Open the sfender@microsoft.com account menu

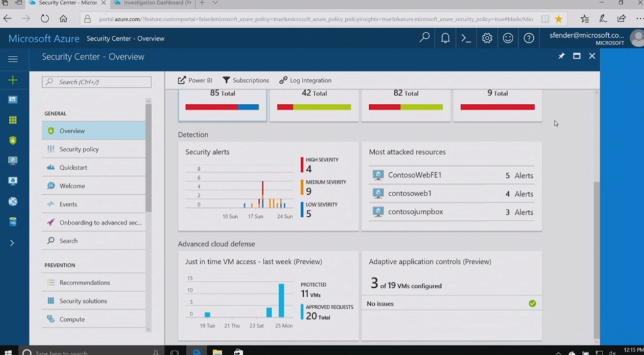(596, 38)
